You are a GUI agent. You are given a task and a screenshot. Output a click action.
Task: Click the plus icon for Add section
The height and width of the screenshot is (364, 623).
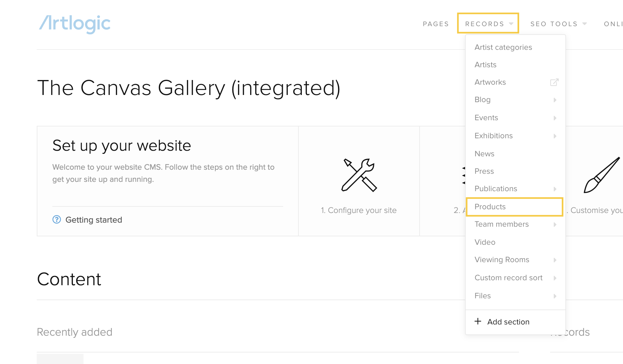click(x=478, y=321)
